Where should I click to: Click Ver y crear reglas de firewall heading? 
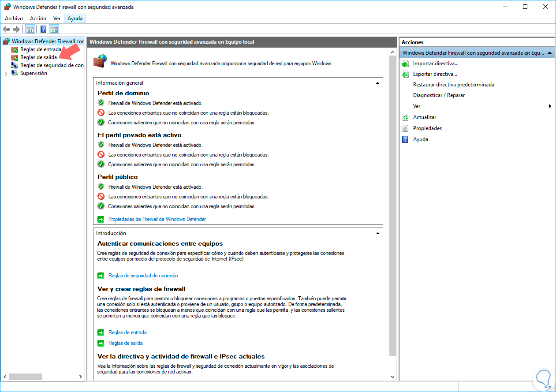click(141, 289)
